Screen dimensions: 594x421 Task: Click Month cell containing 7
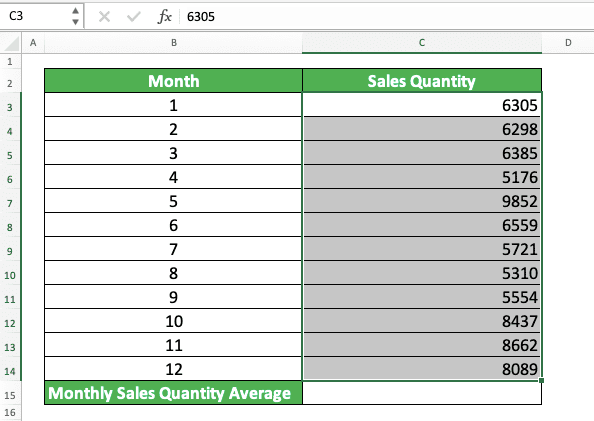(174, 249)
